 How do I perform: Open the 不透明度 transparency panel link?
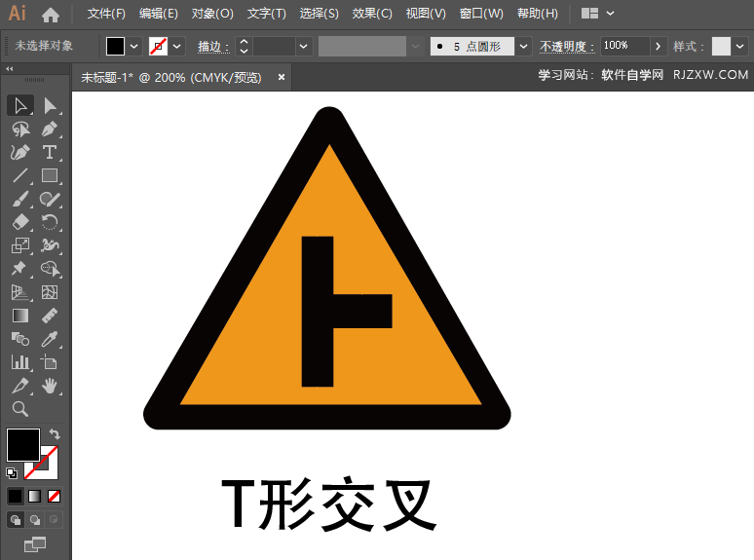tap(566, 47)
